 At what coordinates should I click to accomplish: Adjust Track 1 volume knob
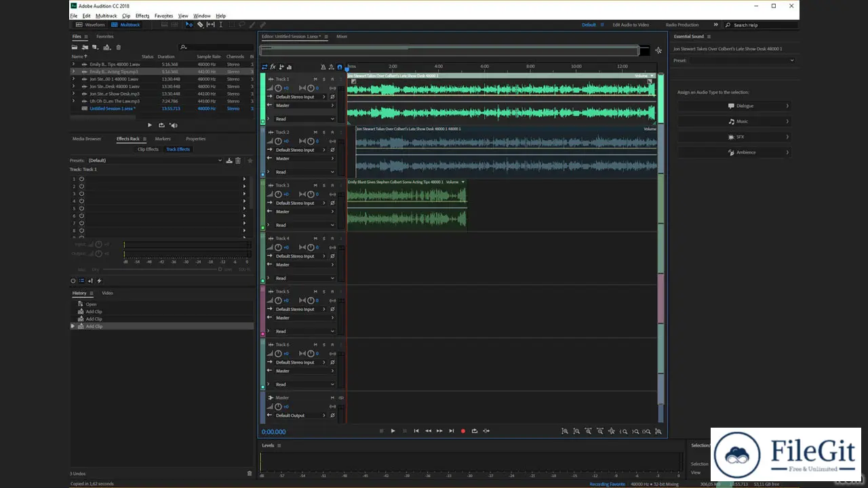pos(278,88)
